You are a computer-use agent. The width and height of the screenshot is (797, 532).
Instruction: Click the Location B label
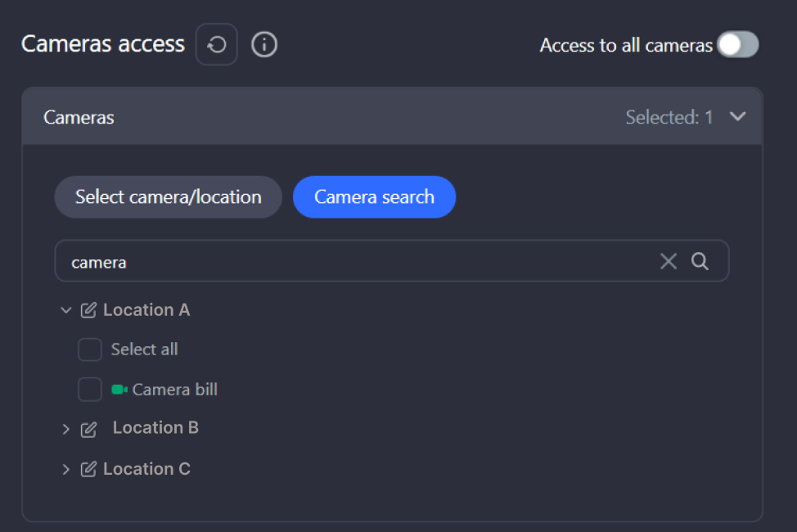coord(155,428)
